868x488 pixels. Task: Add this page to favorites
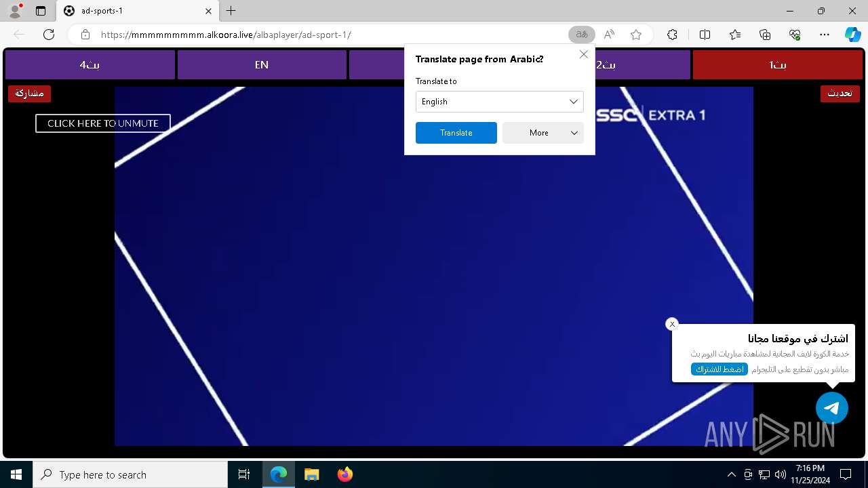(636, 35)
